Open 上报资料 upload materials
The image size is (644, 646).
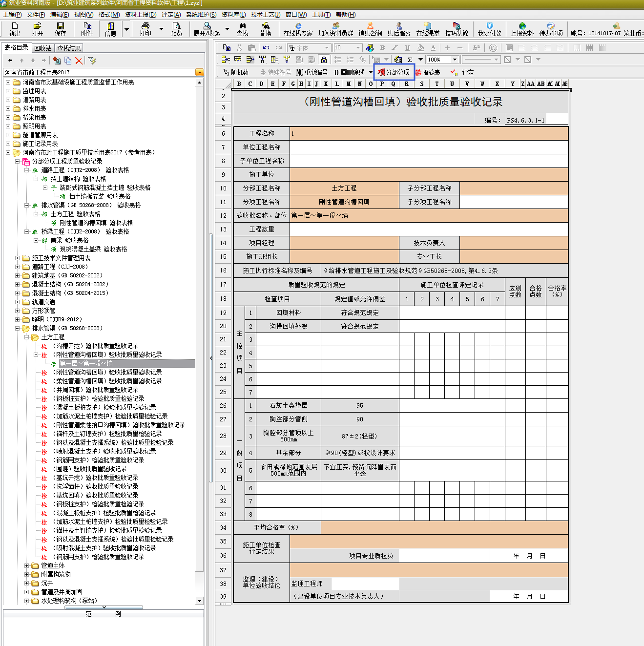click(522, 29)
